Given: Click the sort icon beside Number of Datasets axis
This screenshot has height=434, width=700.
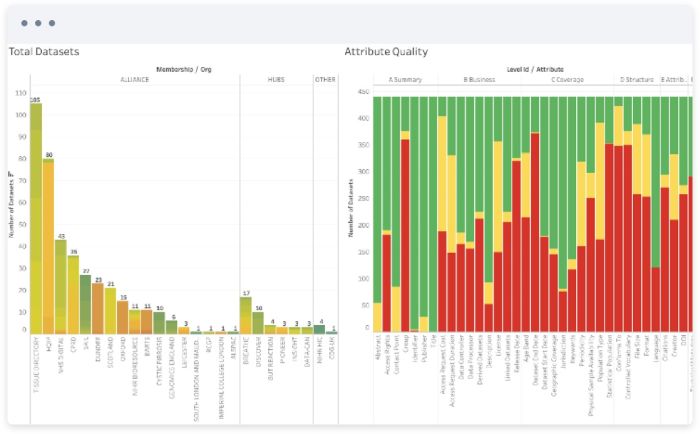Looking at the screenshot, I should 11,174.
